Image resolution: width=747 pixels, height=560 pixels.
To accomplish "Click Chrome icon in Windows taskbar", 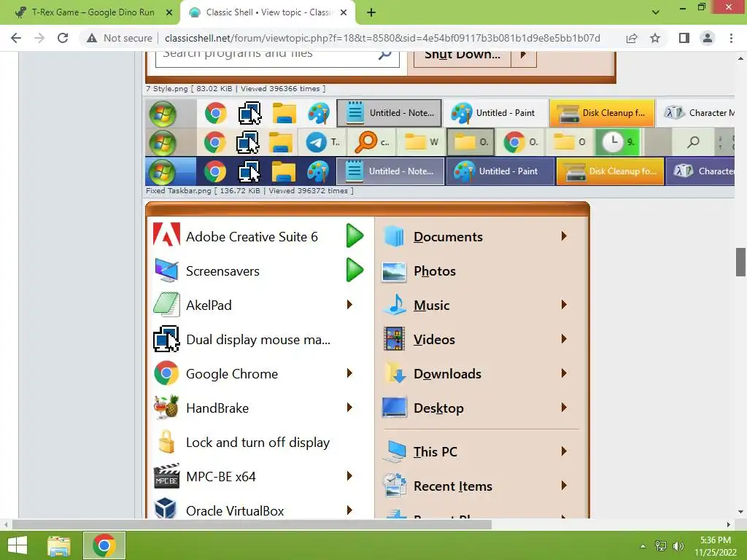I will [x=104, y=545].
